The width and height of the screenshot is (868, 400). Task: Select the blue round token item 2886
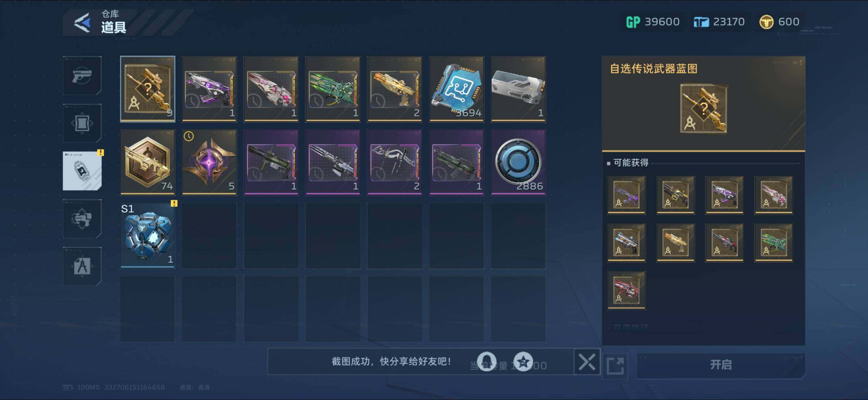pos(518,162)
